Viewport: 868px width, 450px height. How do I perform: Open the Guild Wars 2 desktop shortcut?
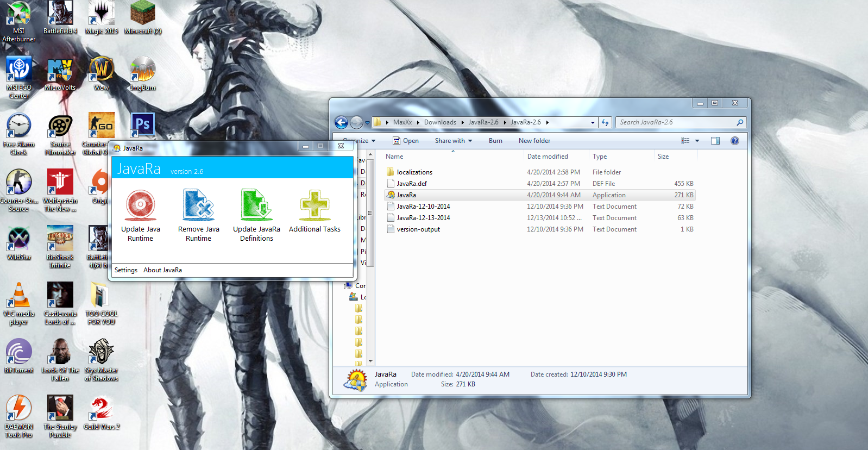[x=102, y=412]
